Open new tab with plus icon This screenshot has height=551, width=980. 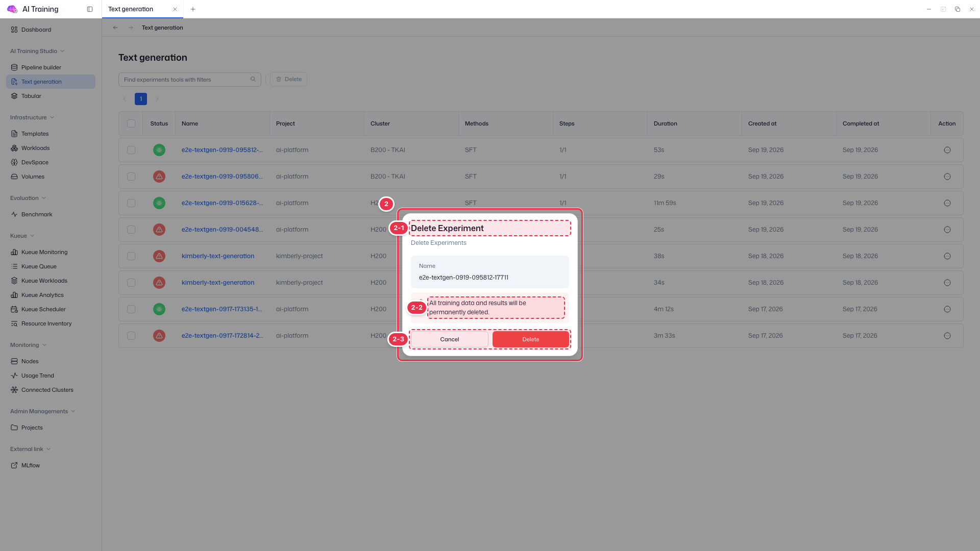click(193, 9)
